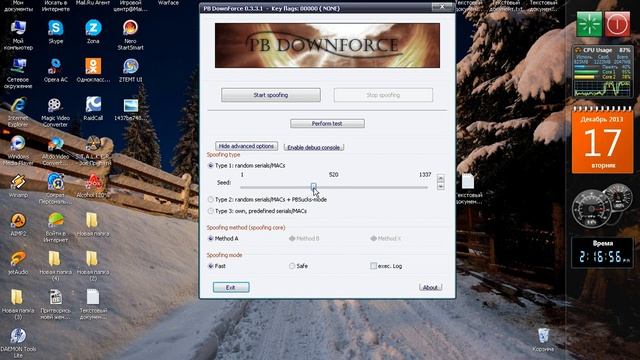
Task: Open the Мой компьютер desktop icon
Action: coord(18,35)
